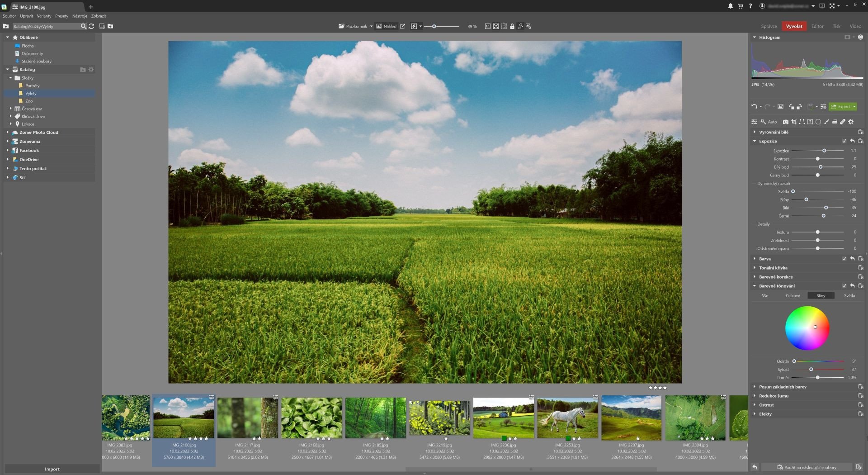Toggle the Expozice group checkbox
The image size is (868, 475).
pyautogui.click(x=844, y=141)
